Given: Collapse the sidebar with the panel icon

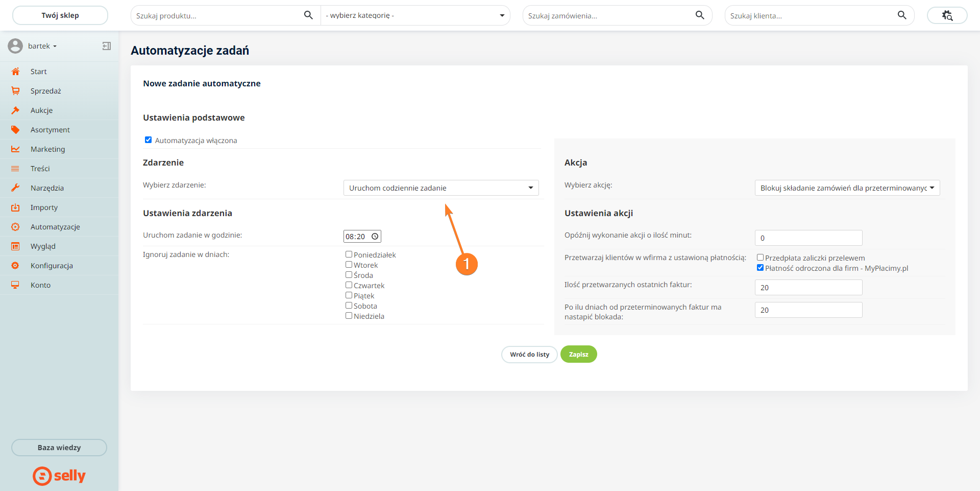Looking at the screenshot, I should pyautogui.click(x=106, y=46).
